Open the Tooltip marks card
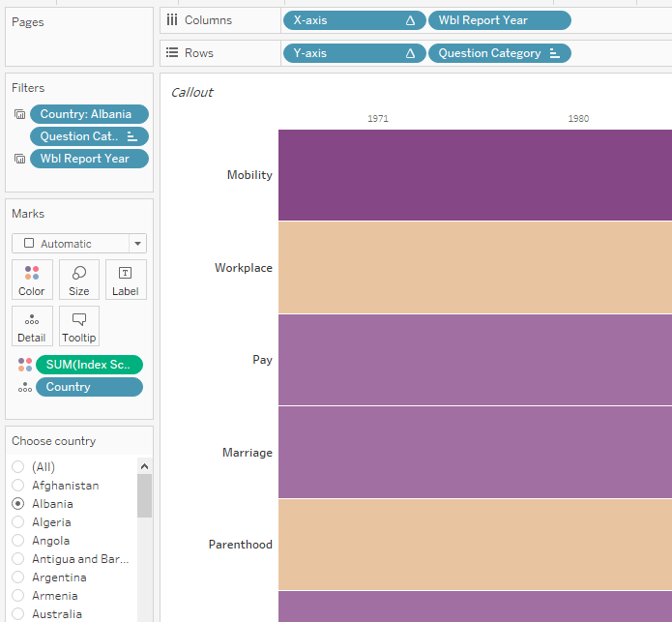This screenshot has height=622, width=672. pyautogui.click(x=79, y=326)
